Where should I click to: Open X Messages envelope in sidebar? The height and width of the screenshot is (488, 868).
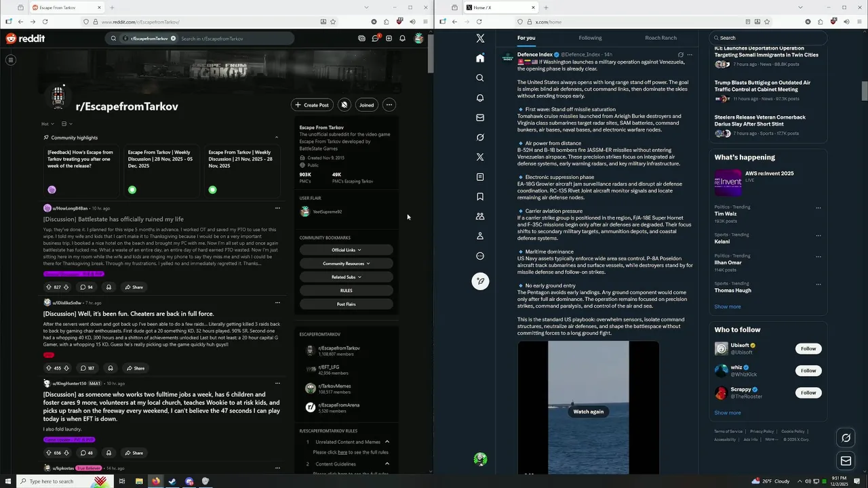click(480, 117)
